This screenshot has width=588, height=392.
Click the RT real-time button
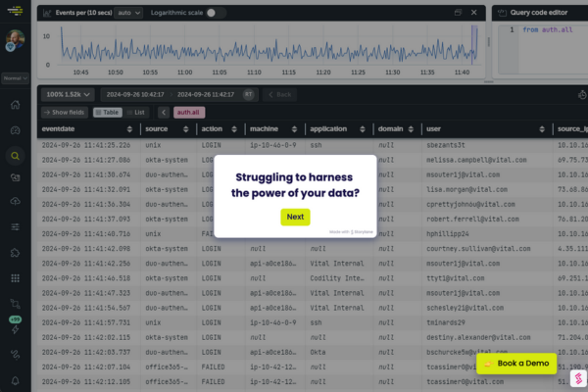coord(249,94)
